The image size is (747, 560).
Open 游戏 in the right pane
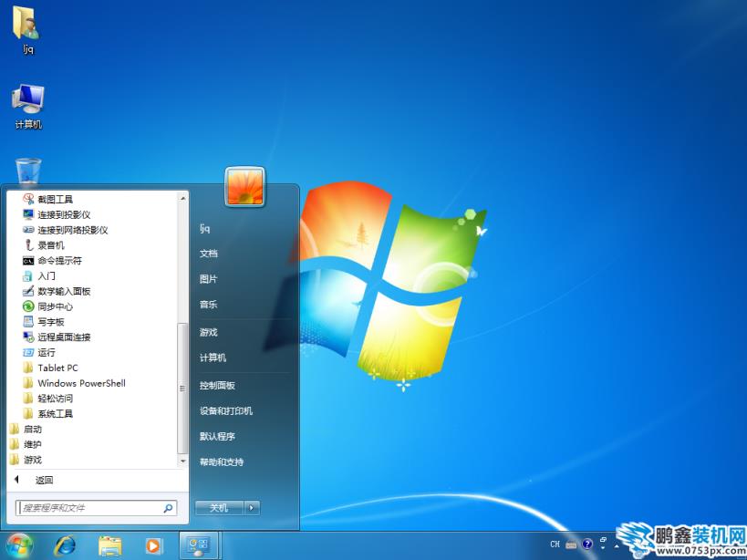(209, 332)
